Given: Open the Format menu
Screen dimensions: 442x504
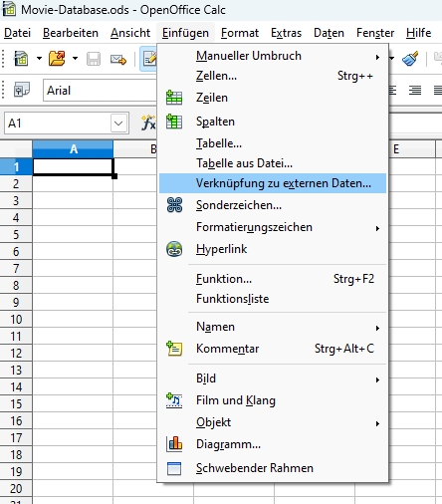Looking at the screenshot, I should (240, 33).
